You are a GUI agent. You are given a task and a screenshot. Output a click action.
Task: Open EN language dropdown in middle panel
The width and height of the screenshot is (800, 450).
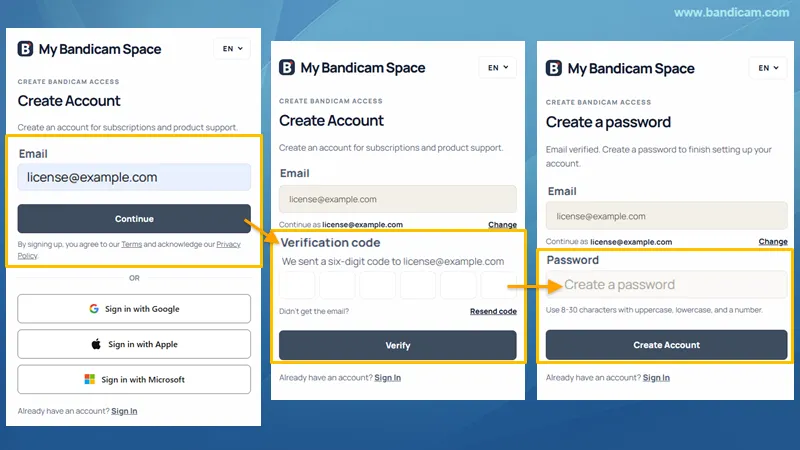pyautogui.click(x=498, y=67)
